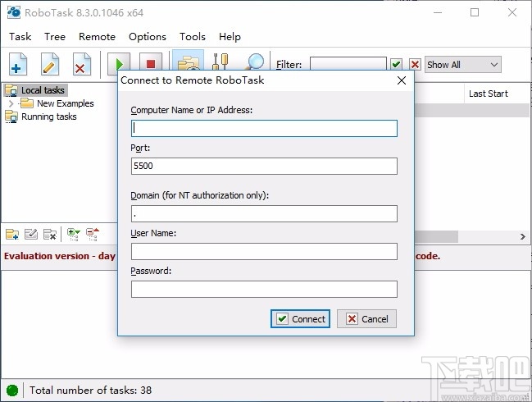This screenshot has height=402, width=532.
Task: Maximize the RoboTask window
Action: [475, 12]
